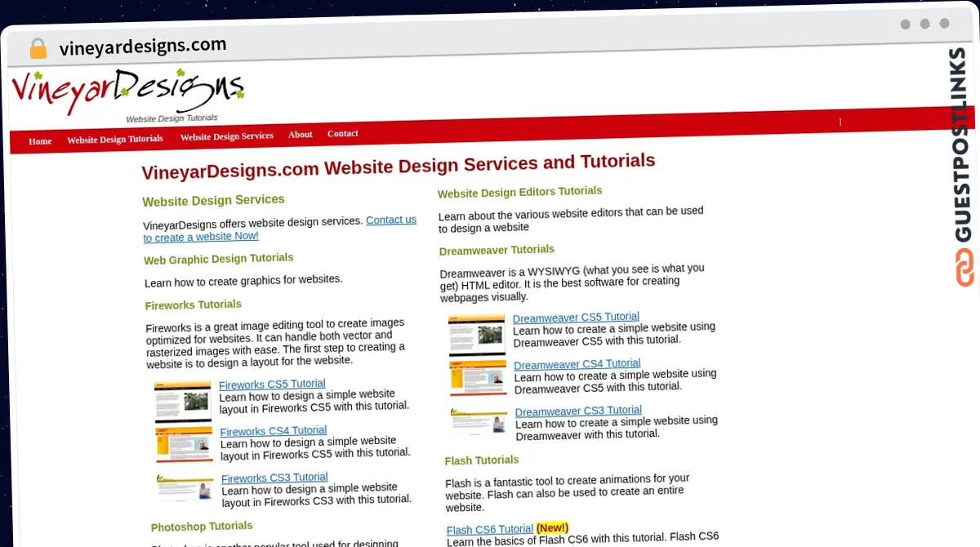
Task: Click the Dreamweaver CS5 tutorial thumbnail
Action: [x=477, y=335]
